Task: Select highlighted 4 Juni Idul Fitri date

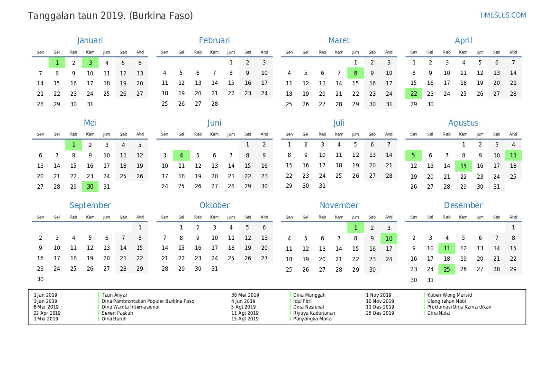Action: 181,155
